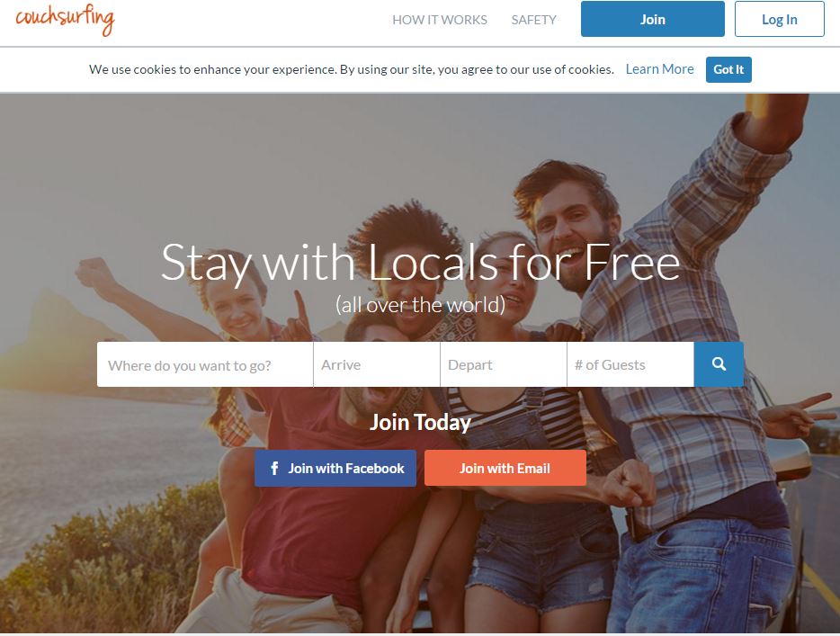Expand the '# of Guests' selector
This screenshot has height=636, width=840.
(630, 364)
